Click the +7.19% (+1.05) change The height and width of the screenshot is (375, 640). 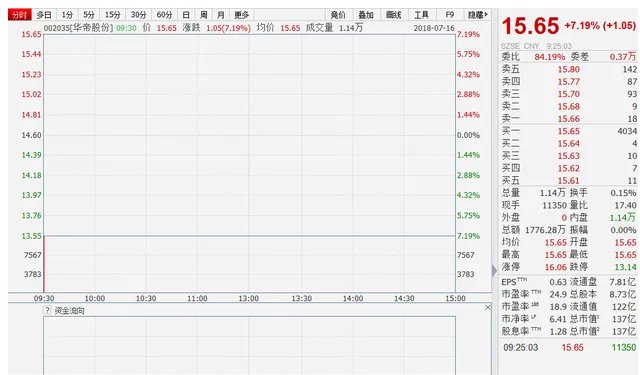(x=600, y=26)
